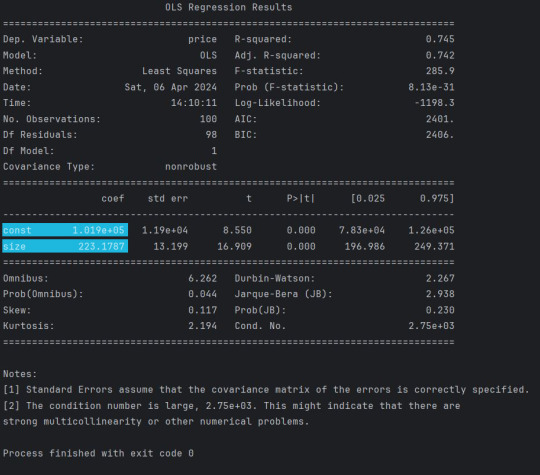Click the size t value 16.909

point(234,246)
